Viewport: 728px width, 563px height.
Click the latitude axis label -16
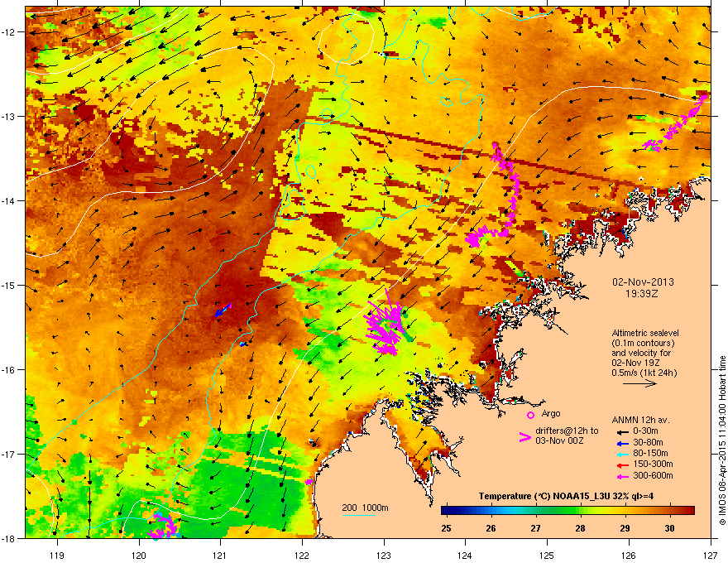[x=8, y=370]
